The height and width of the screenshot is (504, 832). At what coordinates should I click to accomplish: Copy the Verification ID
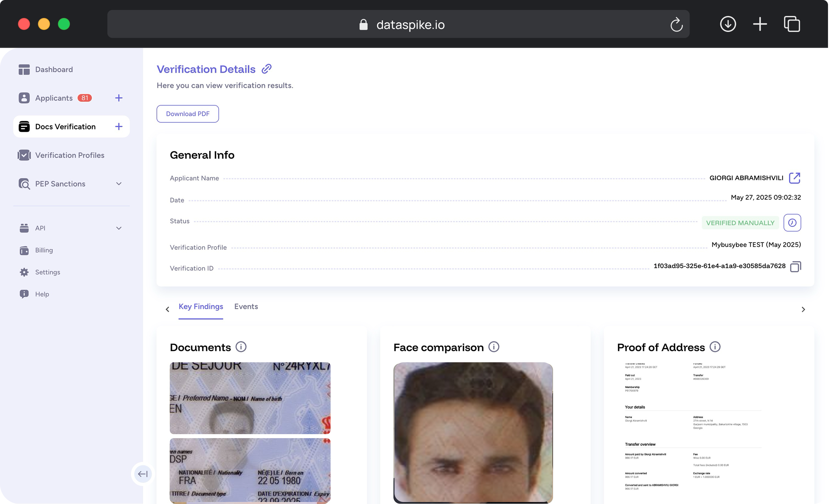click(795, 266)
